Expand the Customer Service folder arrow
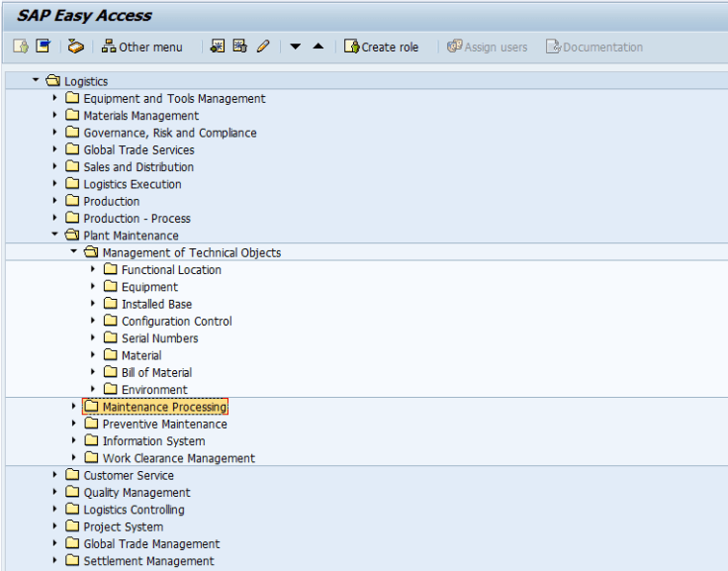 [55, 475]
